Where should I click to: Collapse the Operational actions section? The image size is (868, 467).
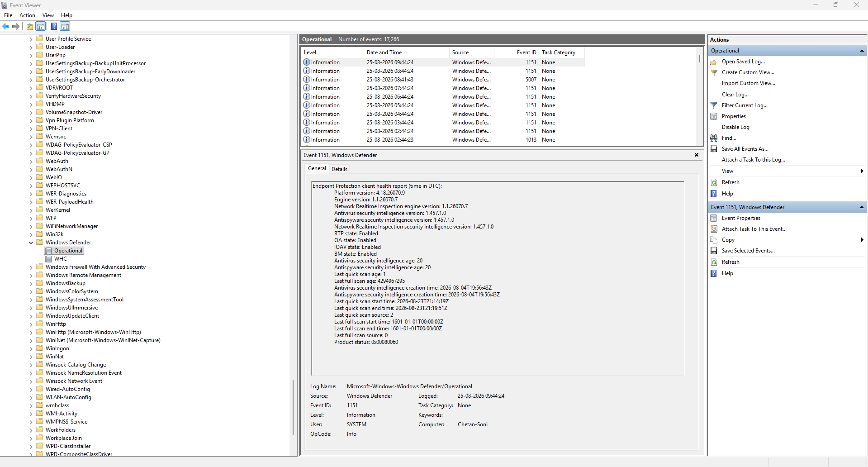(862, 51)
